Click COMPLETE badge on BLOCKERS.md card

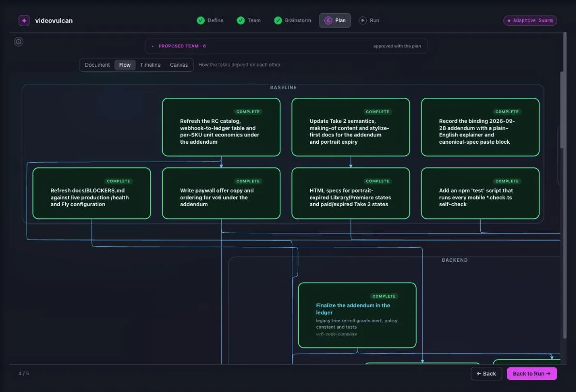point(118,181)
